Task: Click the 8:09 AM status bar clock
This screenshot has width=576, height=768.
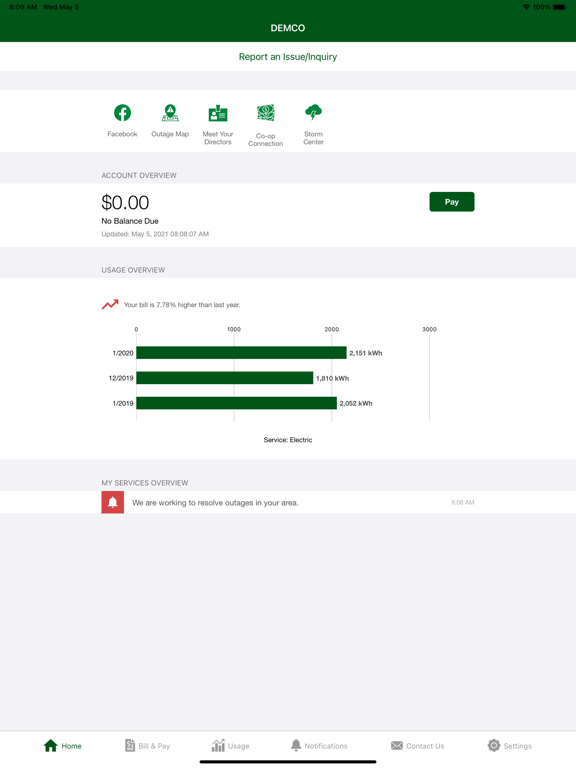Action: tap(23, 7)
